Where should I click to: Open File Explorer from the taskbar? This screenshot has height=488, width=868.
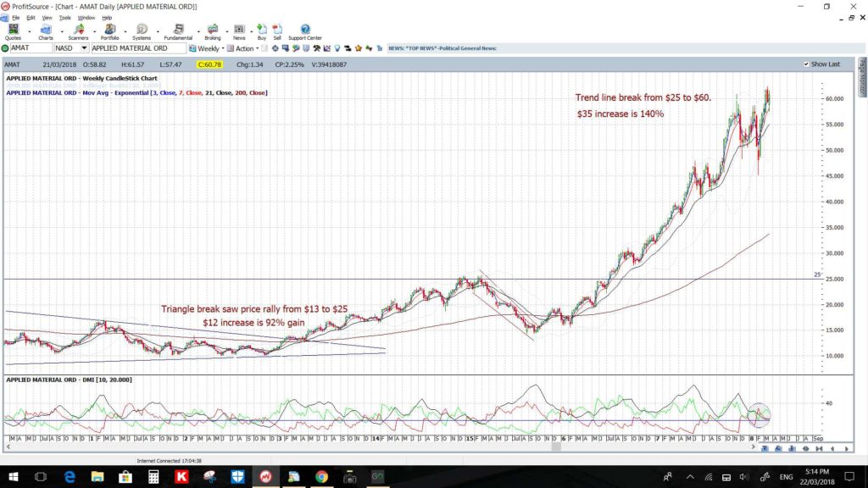97,476
